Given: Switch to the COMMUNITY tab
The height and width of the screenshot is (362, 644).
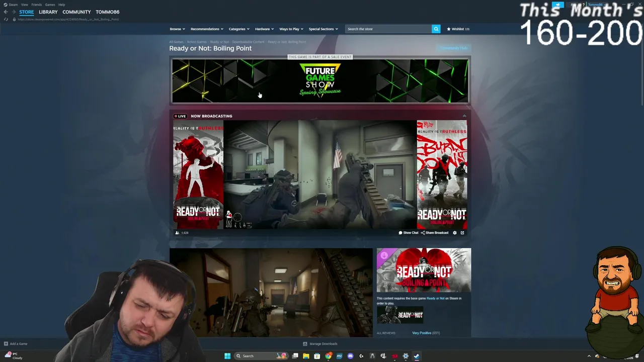Looking at the screenshot, I should pyautogui.click(x=76, y=12).
